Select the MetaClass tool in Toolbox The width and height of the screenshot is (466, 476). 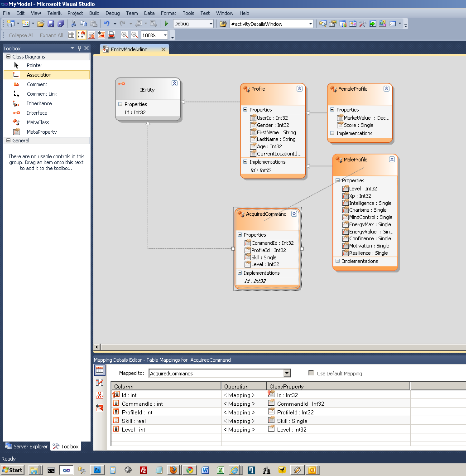[x=38, y=122]
